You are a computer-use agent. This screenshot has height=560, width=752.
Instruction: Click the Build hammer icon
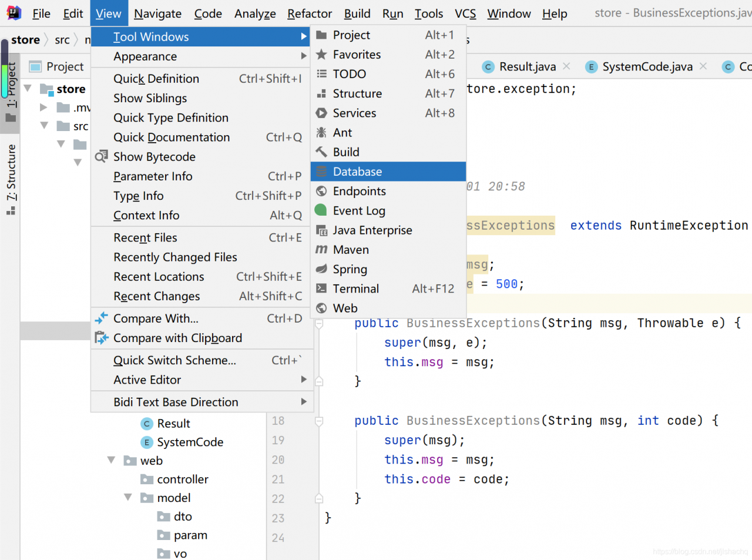[321, 152]
